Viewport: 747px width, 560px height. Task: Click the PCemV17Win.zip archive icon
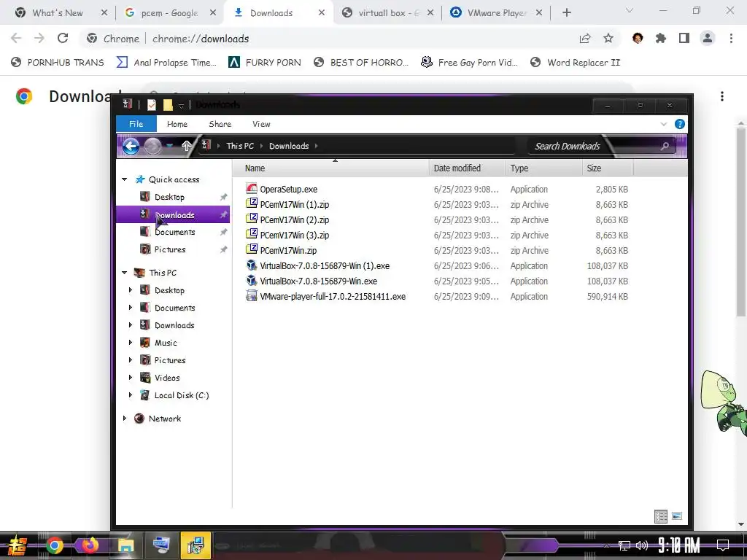pos(252,250)
